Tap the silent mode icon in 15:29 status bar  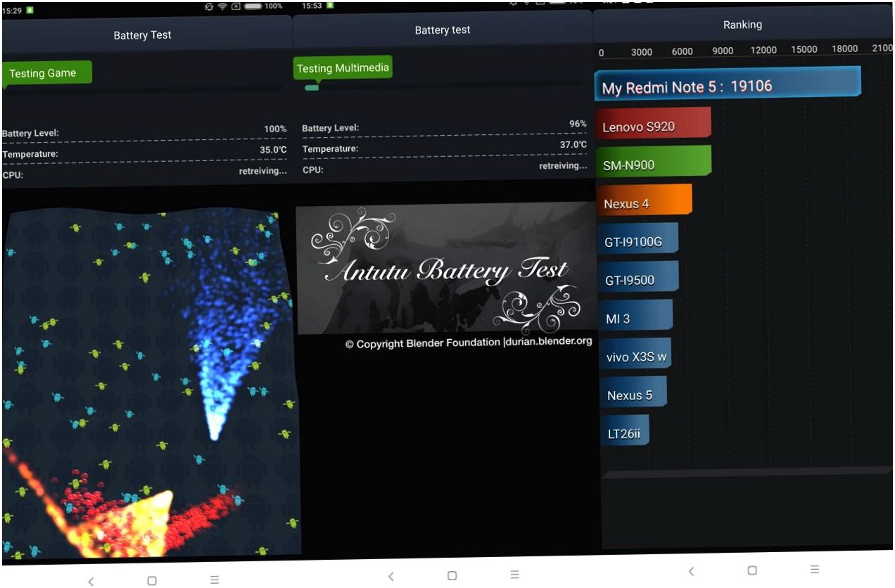tap(209, 6)
